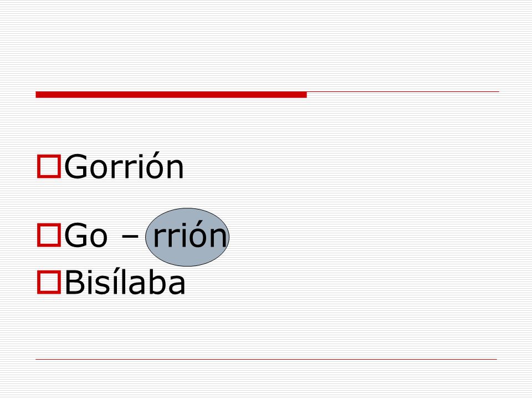Click the last letter a of Bisílaba

pyautogui.click(x=176, y=284)
